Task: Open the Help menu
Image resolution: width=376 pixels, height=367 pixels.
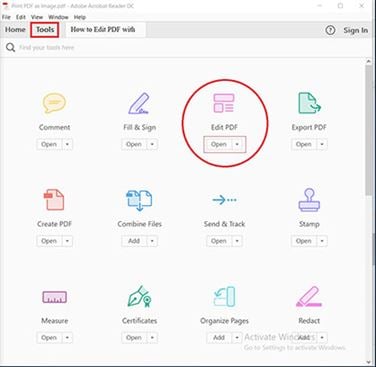Action: (80, 17)
